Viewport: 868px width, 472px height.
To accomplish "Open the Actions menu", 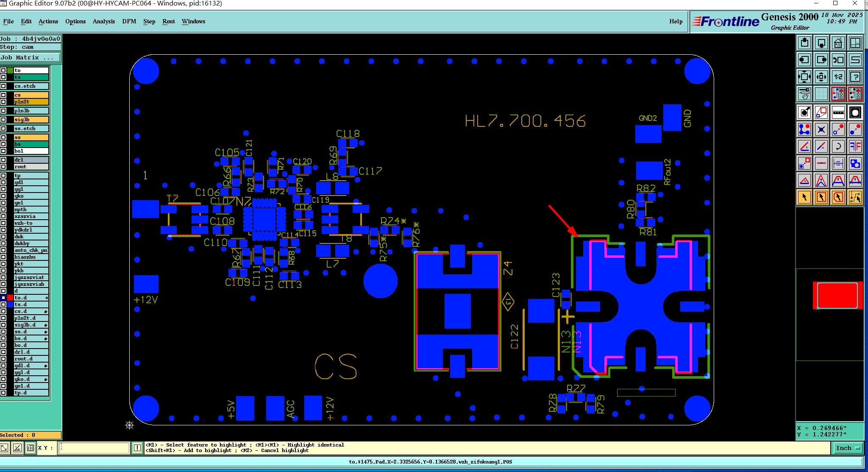I will click(48, 21).
